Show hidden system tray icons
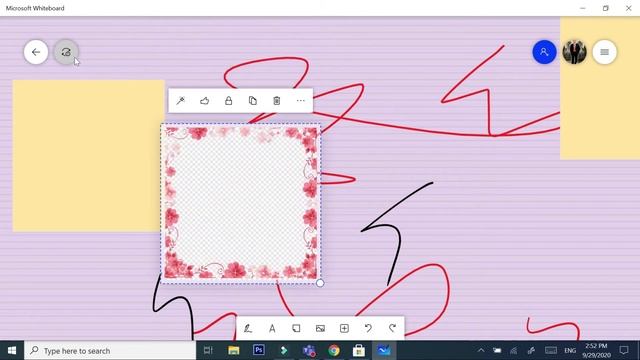The width and height of the screenshot is (640, 360). tap(481, 350)
